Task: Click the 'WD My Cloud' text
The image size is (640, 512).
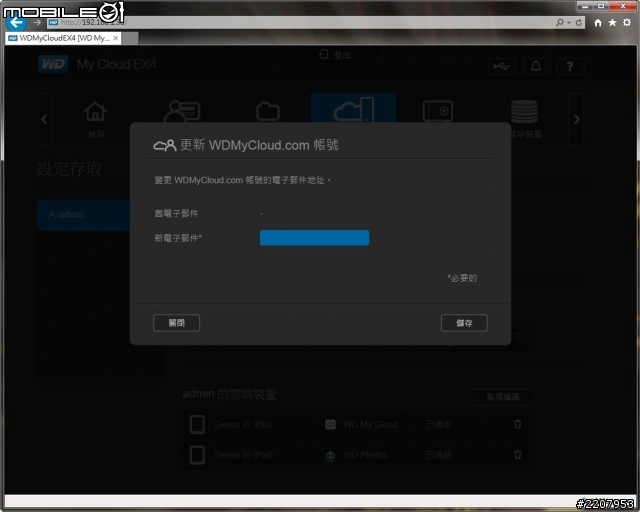Action: (x=370, y=425)
